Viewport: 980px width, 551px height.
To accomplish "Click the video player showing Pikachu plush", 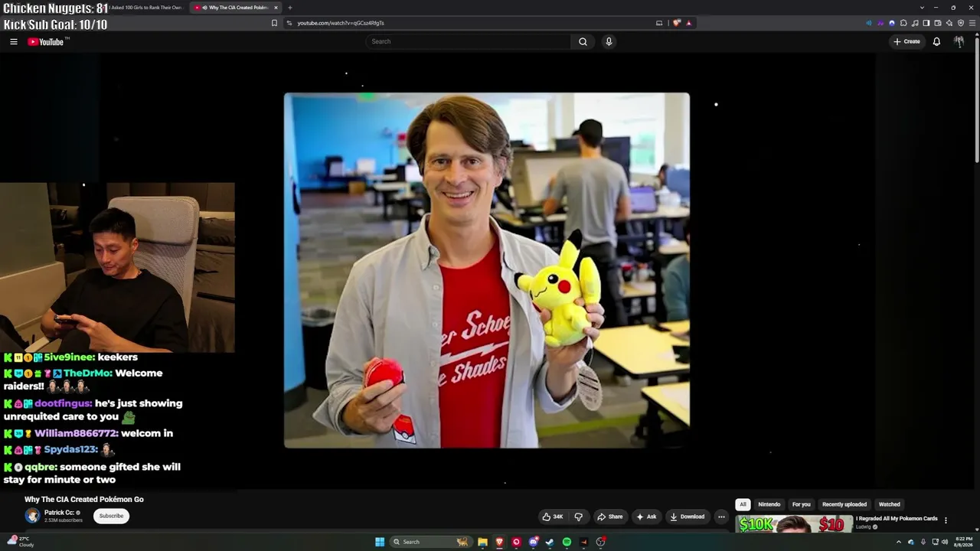I will [x=487, y=270].
